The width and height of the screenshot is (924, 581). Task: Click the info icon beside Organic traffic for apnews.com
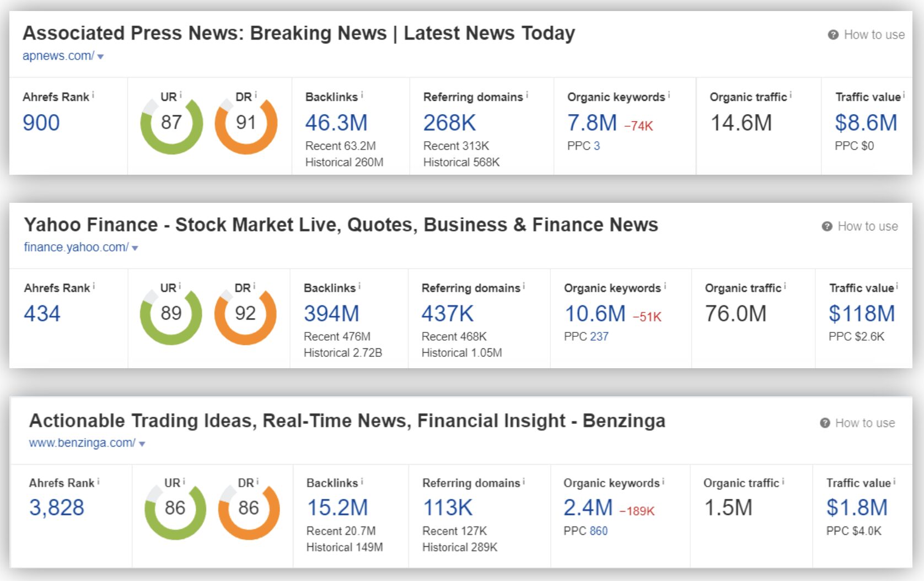point(791,95)
